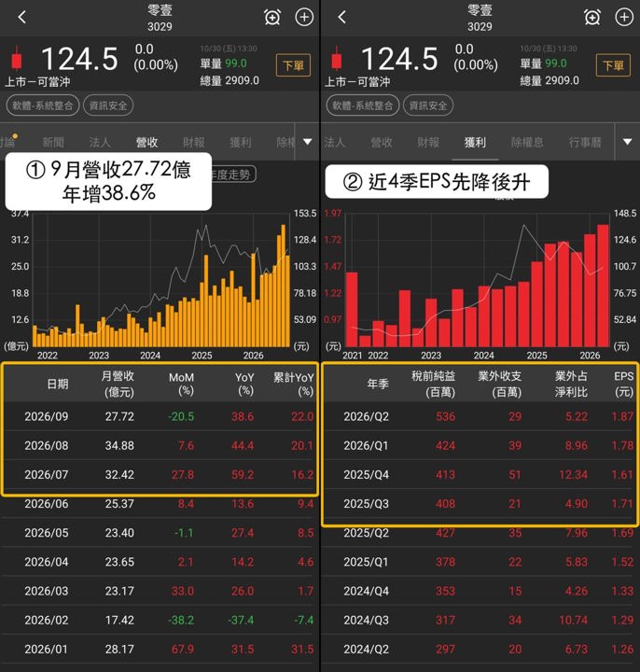Go back using left screen's back arrow
Screen dimensions: 640x672
(22, 17)
